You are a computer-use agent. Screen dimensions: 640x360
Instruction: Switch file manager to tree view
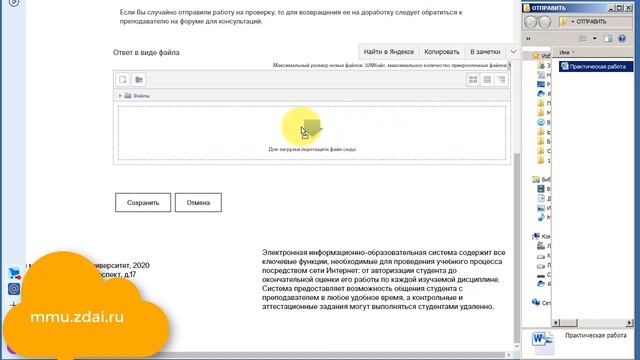click(x=501, y=80)
